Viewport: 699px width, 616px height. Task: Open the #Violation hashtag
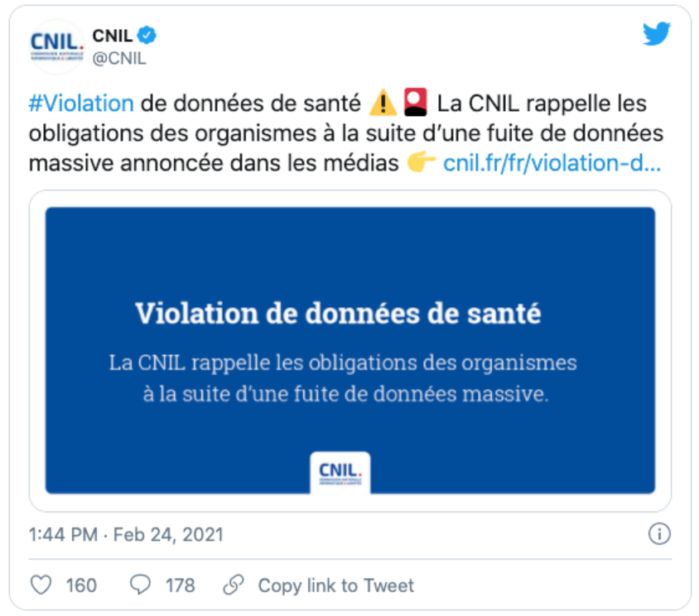[x=80, y=104]
